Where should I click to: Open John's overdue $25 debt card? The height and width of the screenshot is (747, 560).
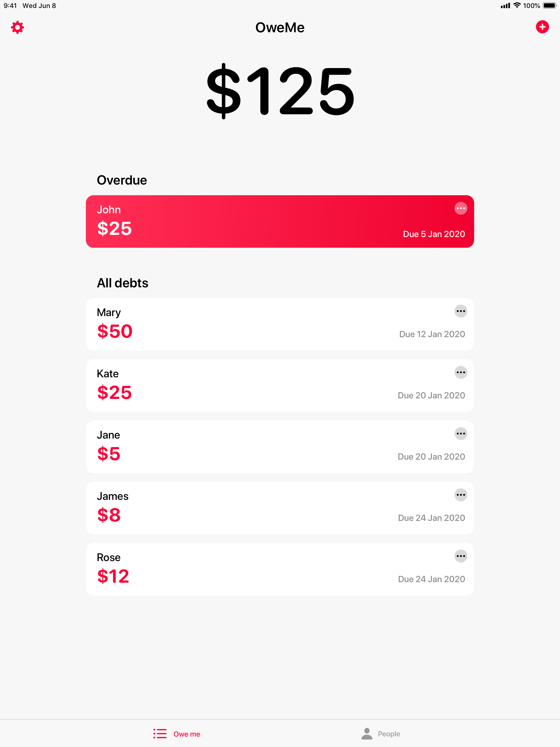pyautogui.click(x=280, y=221)
